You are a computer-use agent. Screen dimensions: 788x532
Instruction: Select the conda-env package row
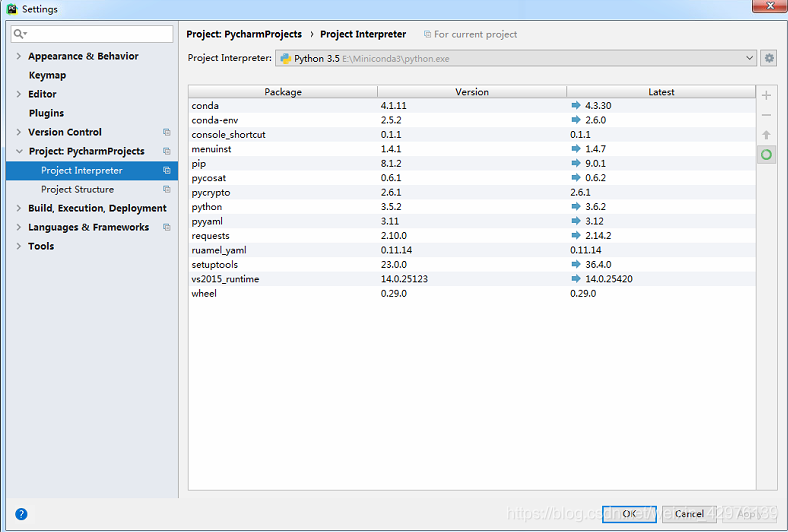pos(472,120)
